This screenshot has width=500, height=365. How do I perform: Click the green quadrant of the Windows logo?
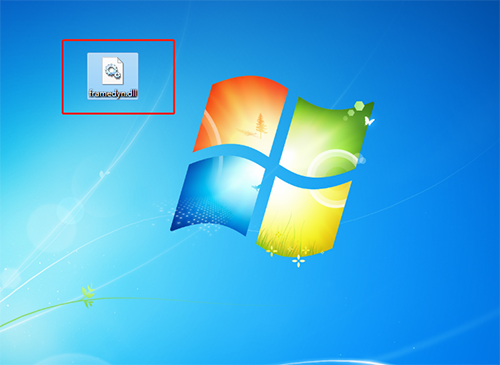coord(327,137)
